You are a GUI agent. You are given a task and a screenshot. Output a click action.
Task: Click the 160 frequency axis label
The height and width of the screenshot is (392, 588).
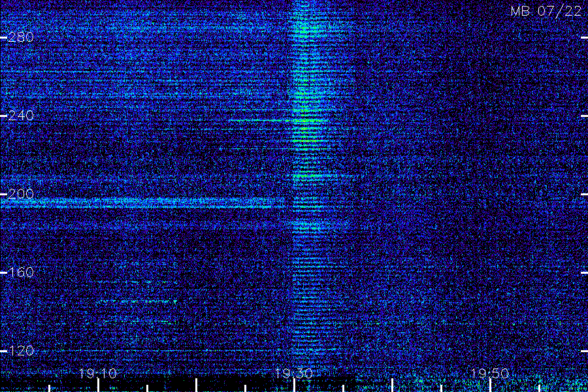pyautogui.click(x=21, y=272)
